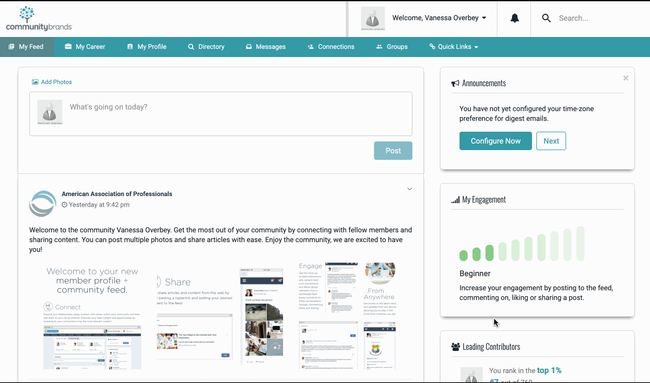Click the Messages inbox icon
This screenshot has height=383, width=650.
249,46
